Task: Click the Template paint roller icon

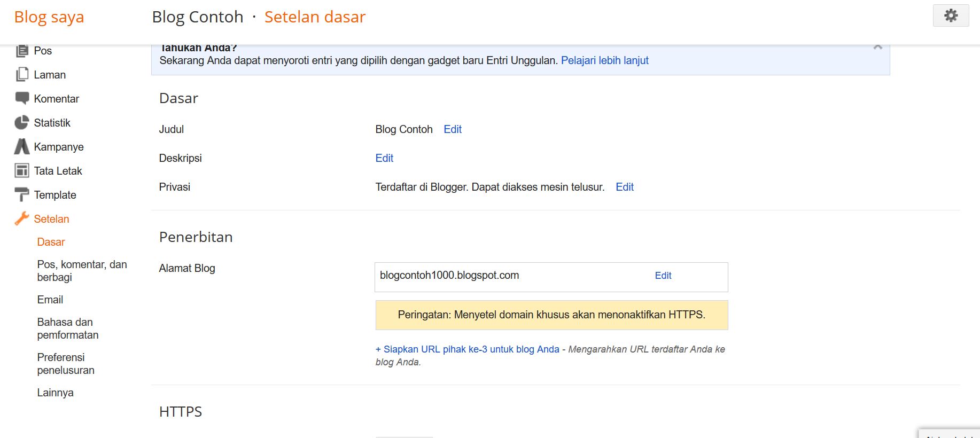Action: click(22, 195)
